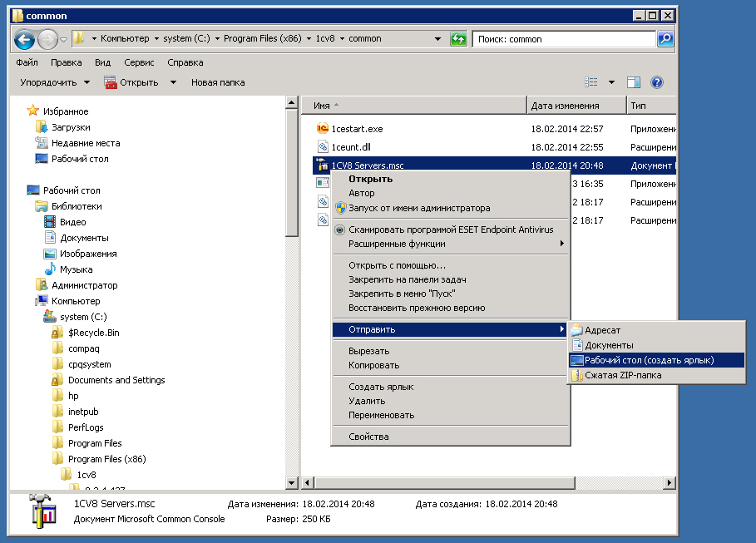Select the 1cestart.exe file icon
The width and height of the screenshot is (756, 543).
point(323,129)
